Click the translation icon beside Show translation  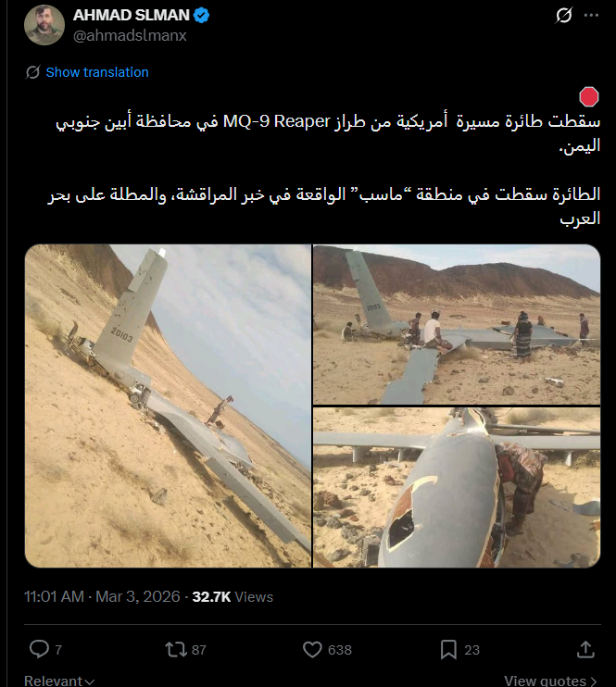pos(32,72)
